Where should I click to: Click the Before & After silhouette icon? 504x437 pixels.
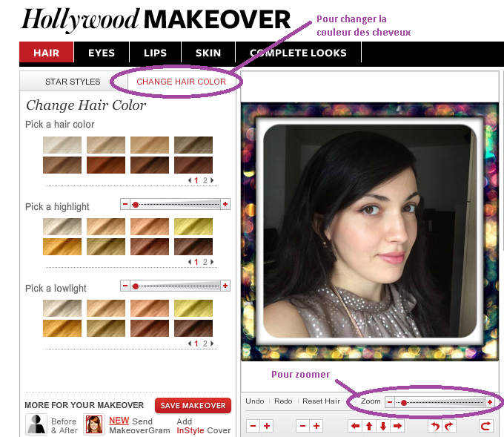[36, 424]
